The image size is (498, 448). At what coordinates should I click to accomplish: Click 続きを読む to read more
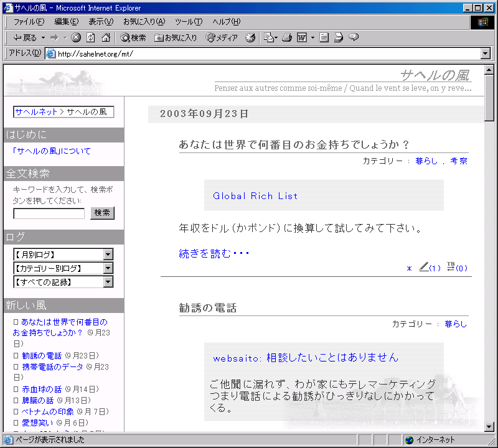coord(214,253)
